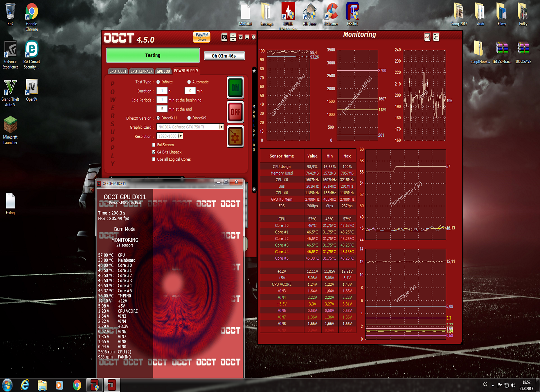
Task: Click the move-window arrows icon in OCCT header
Action: (x=233, y=37)
